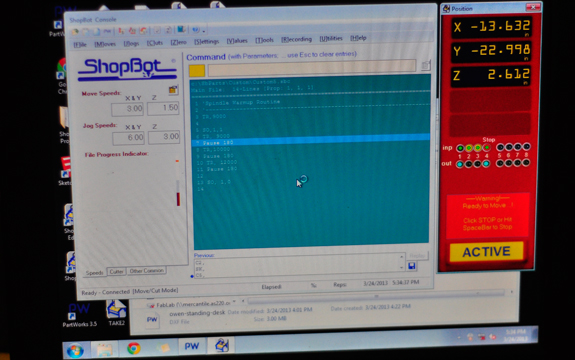Open the dropdown arrow next to help icon
Image resolution: width=575 pixels, height=360 pixels.
click(204, 31)
